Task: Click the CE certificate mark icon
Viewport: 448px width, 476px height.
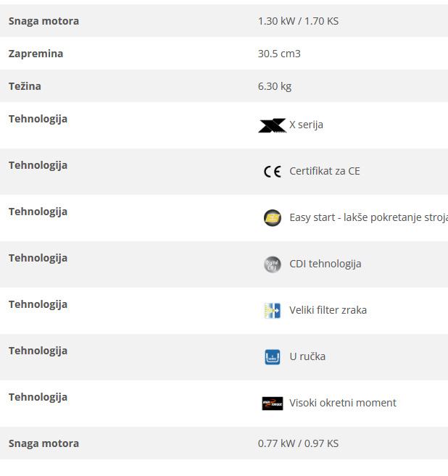Action: 272,172
